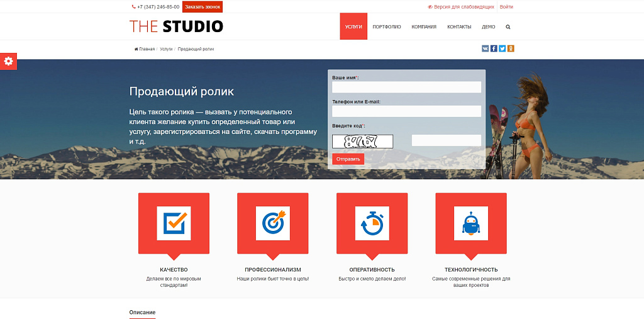Switch to the Описание tab
This screenshot has width=644, height=319.
click(142, 312)
